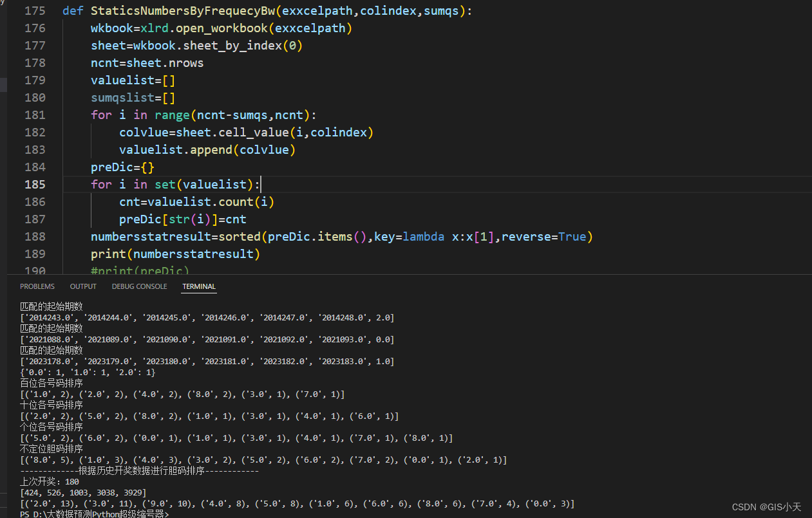812x518 pixels.
Task: Click preDic={} on line 184
Action: tap(122, 167)
